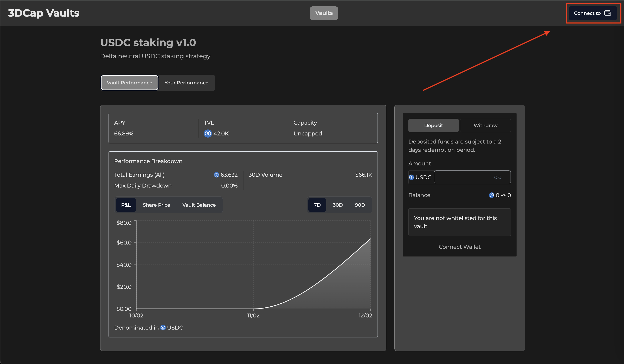Click the USDC icon beside Balance value

click(492, 195)
